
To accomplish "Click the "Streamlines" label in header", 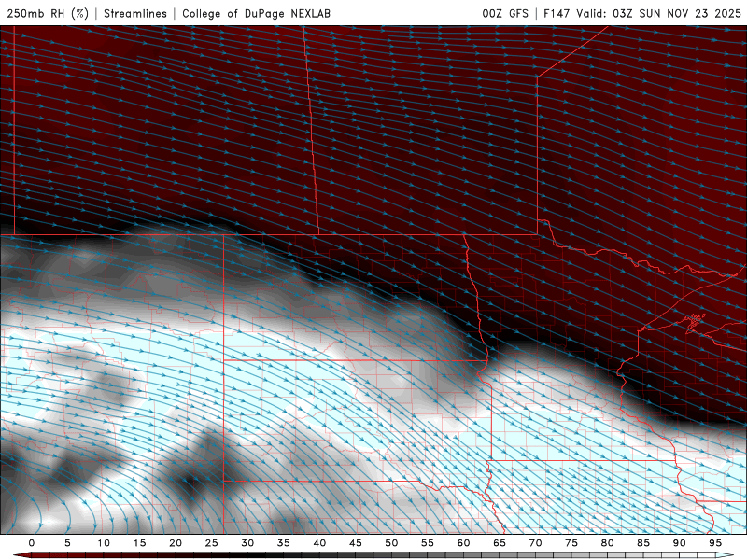I will tap(135, 13).
